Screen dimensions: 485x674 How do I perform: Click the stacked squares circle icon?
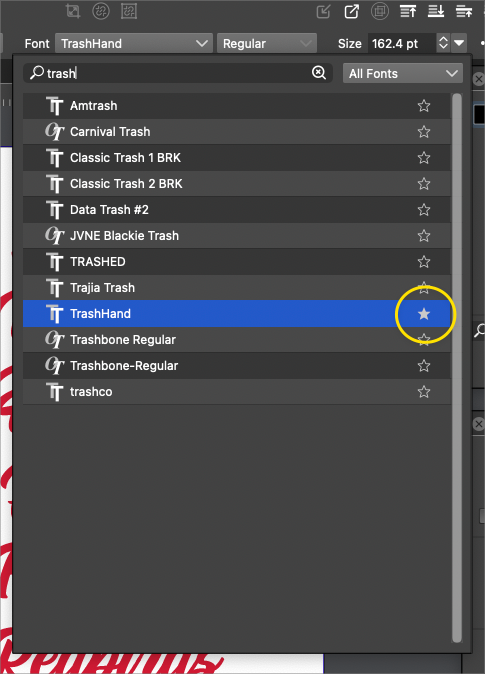(x=380, y=11)
